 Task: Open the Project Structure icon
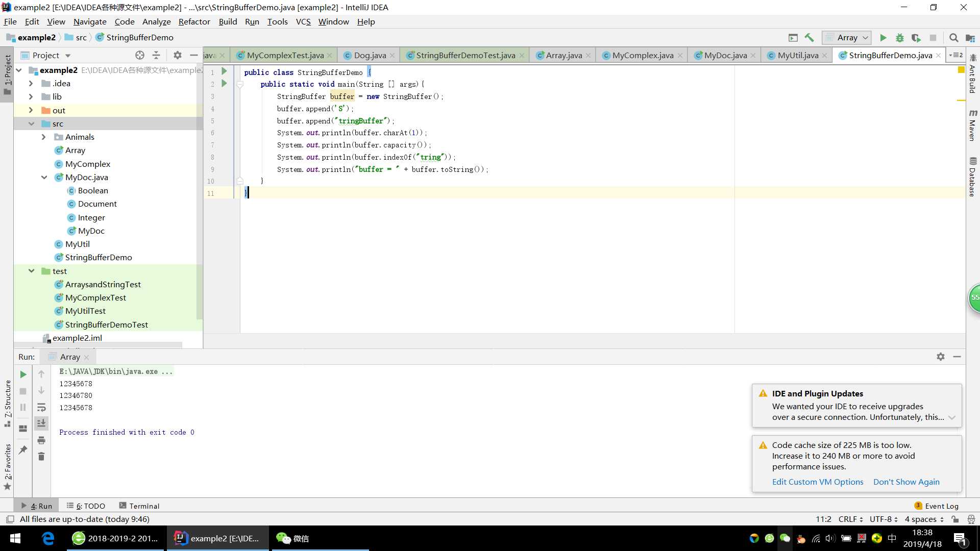(x=970, y=38)
